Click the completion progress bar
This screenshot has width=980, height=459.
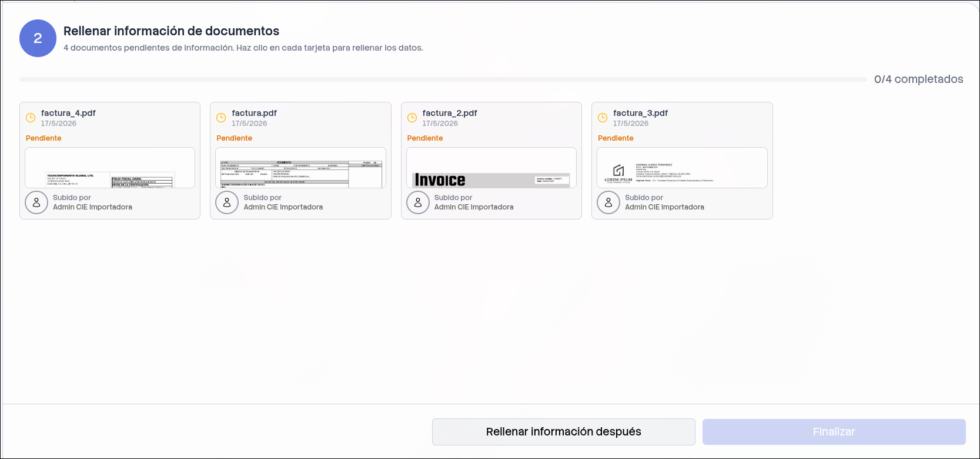tap(443, 79)
